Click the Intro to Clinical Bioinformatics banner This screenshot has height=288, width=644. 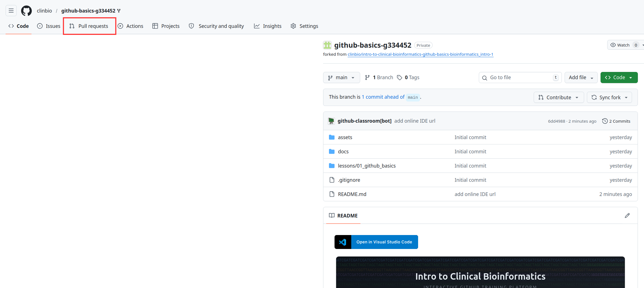click(x=480, y=272)
